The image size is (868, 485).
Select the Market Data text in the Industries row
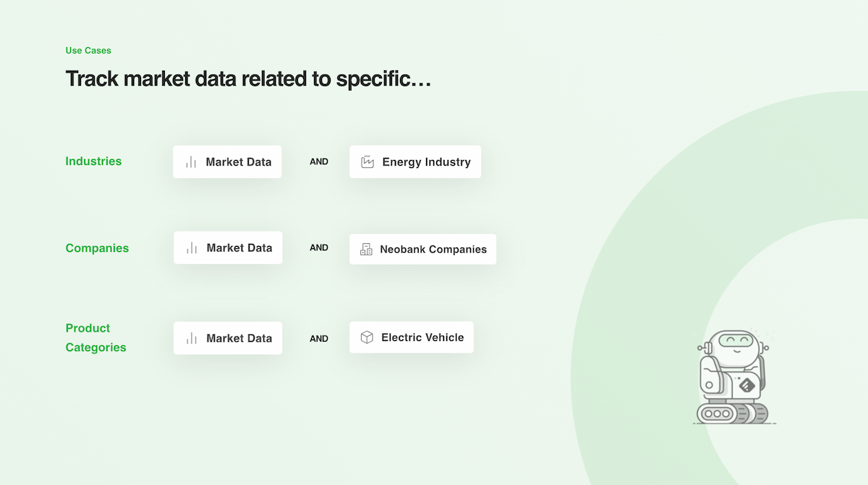(238, 162)
